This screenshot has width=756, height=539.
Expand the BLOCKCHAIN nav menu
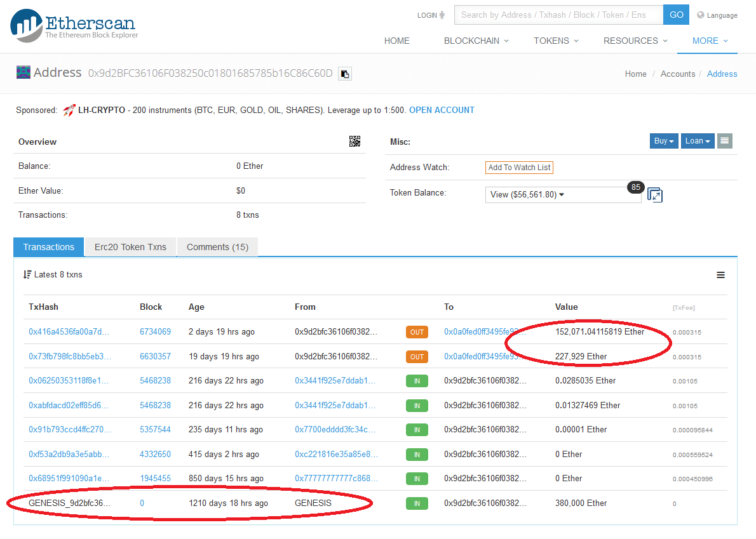point(476,41)
